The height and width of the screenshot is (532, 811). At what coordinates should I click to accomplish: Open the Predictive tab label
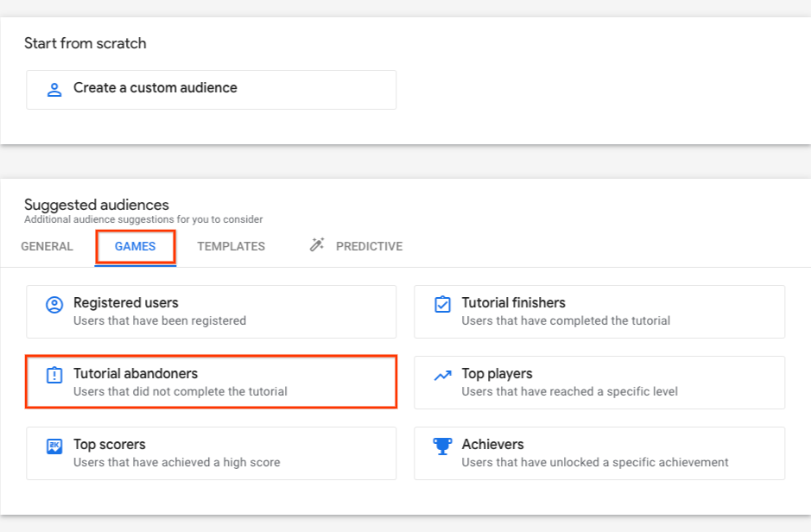370,247
